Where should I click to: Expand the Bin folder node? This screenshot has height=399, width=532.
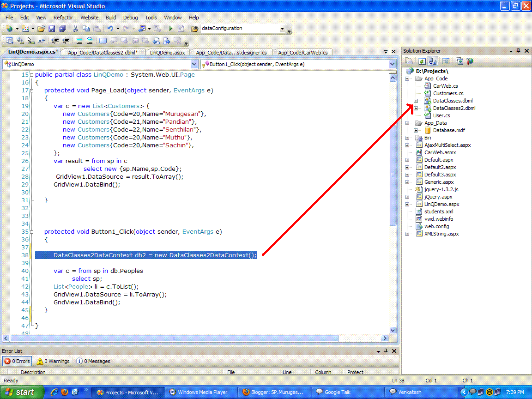point(407,138)
